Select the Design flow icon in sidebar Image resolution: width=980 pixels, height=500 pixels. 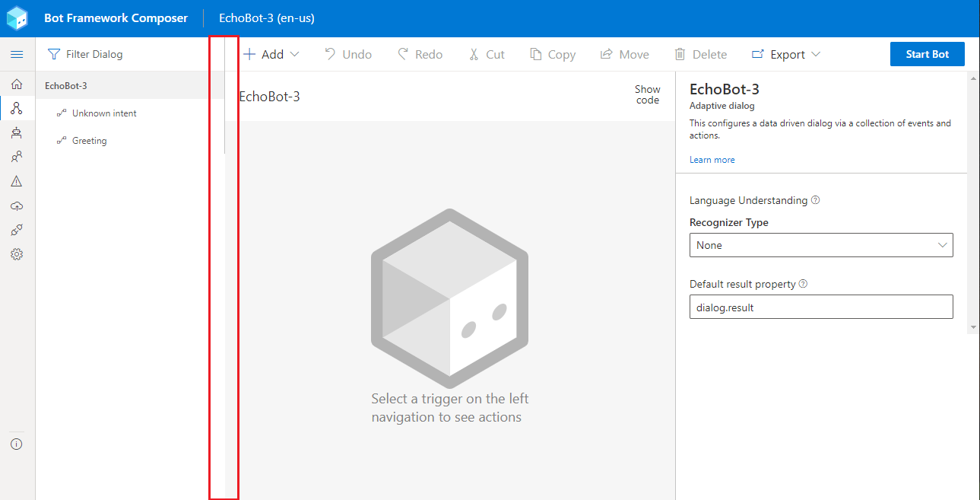pyautogui.click(x=17, y=108)
